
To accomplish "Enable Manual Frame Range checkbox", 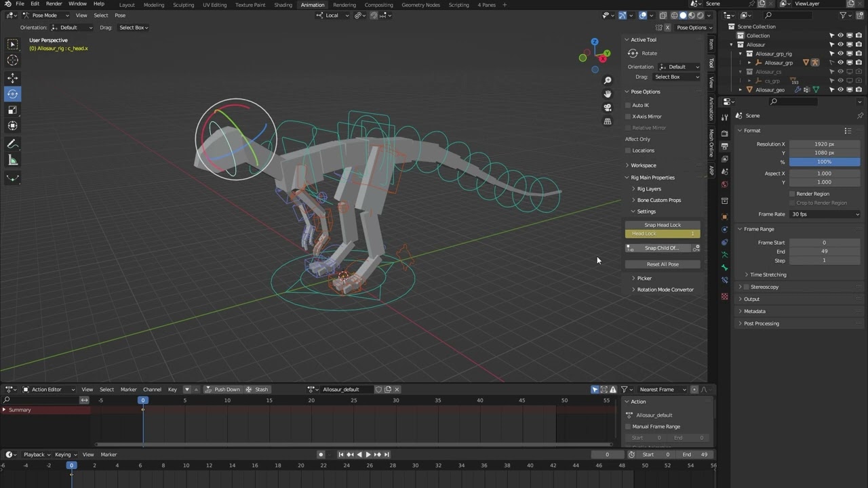I will (628, 426).
